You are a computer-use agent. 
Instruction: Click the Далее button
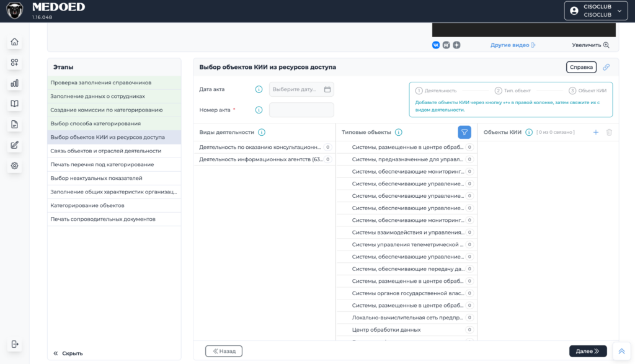[x=588, y=351]
